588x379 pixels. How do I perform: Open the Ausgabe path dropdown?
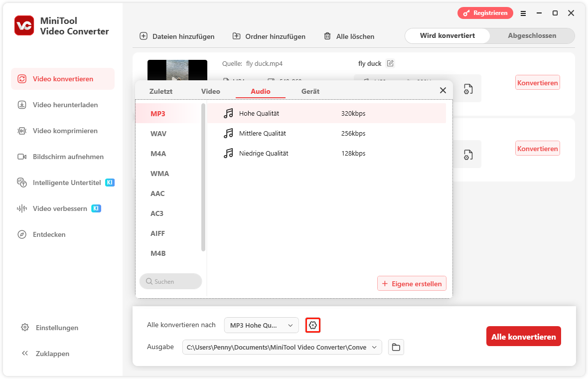[282, 347]
